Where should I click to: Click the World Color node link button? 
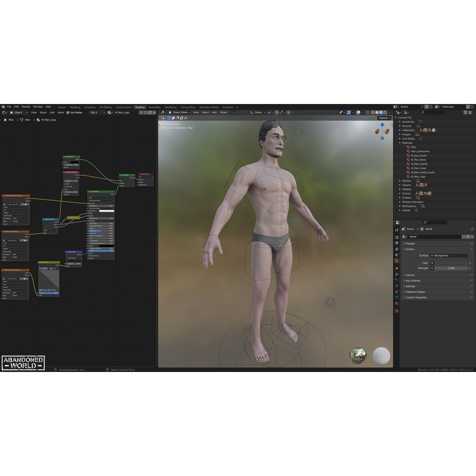tap(432, 263)
